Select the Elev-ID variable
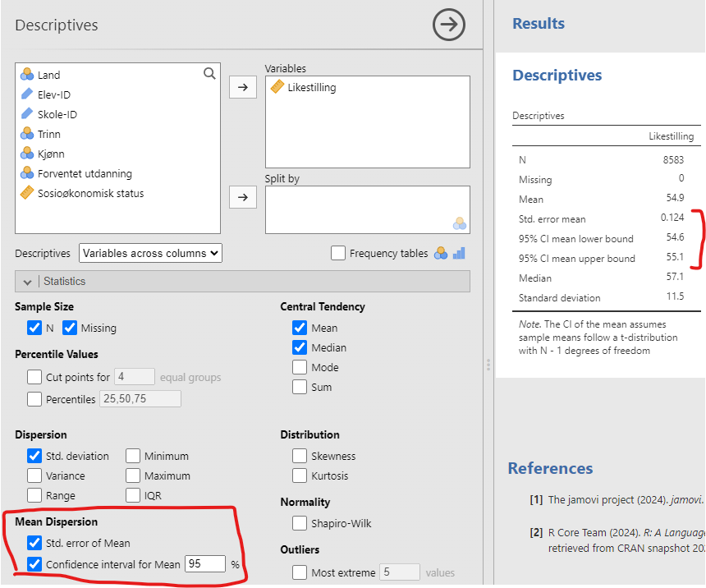 [53, 94]
